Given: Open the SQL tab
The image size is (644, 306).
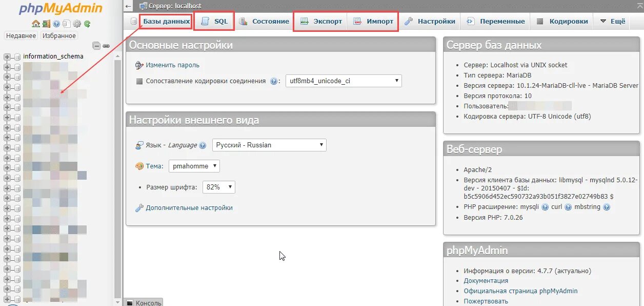Looking at the screenshot, I should [x=215, y=22].
